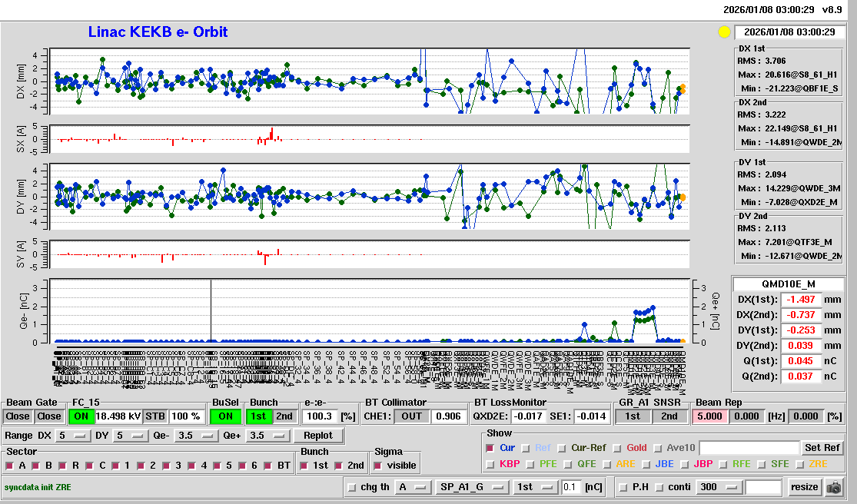857x504 pixels.
Task: Enable the chg th checkbox
Action: tap(352, 487)
